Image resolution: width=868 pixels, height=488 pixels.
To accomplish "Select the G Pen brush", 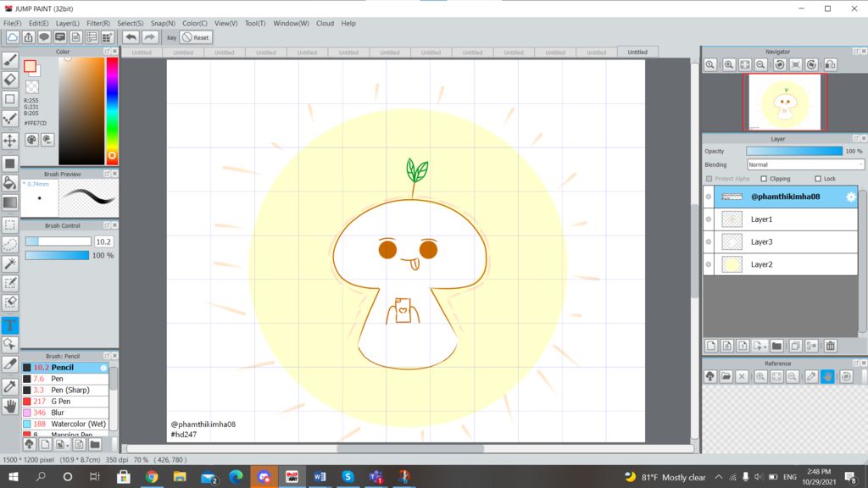I will 65,401.
